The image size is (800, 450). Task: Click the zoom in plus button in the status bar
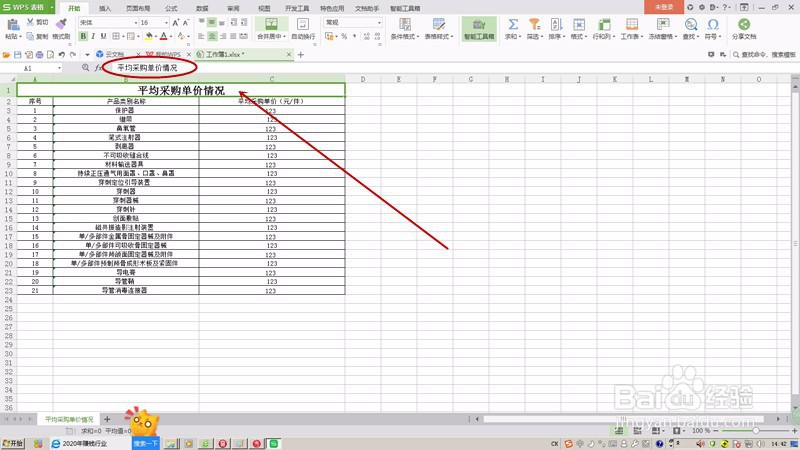[x=794, y=431]
